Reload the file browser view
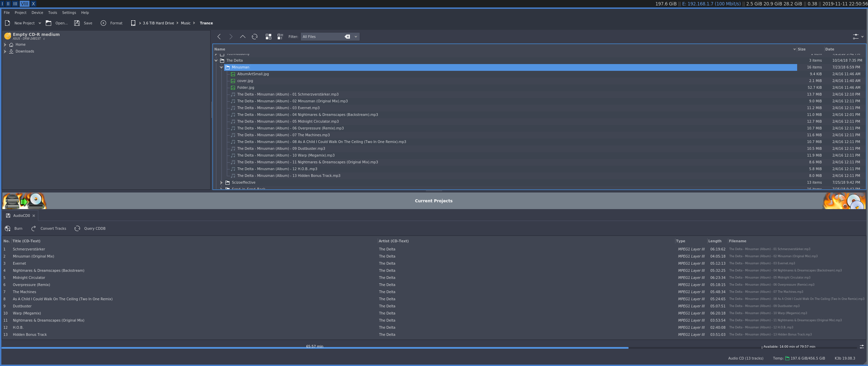This screenshot has width=868, height=366. point(255,37)
